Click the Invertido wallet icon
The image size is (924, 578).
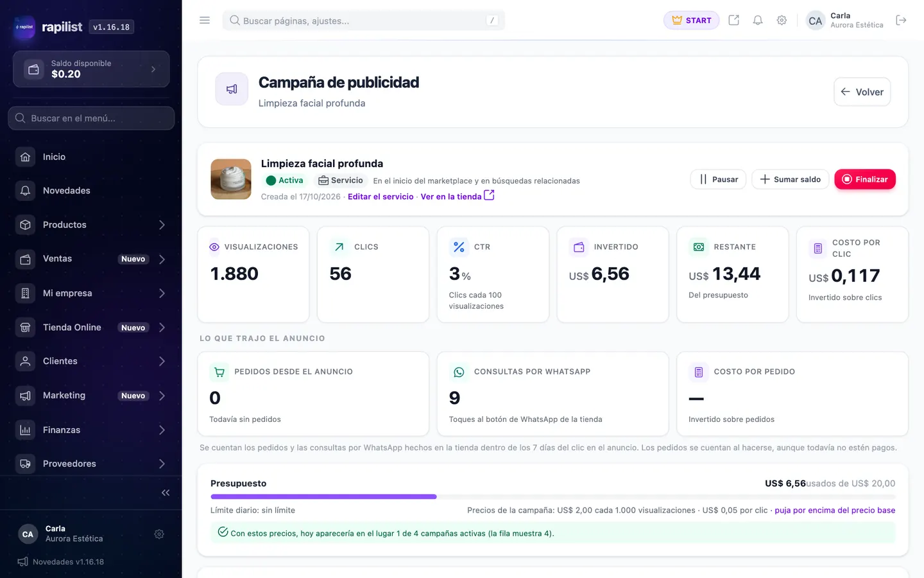(x=579, y=247)
